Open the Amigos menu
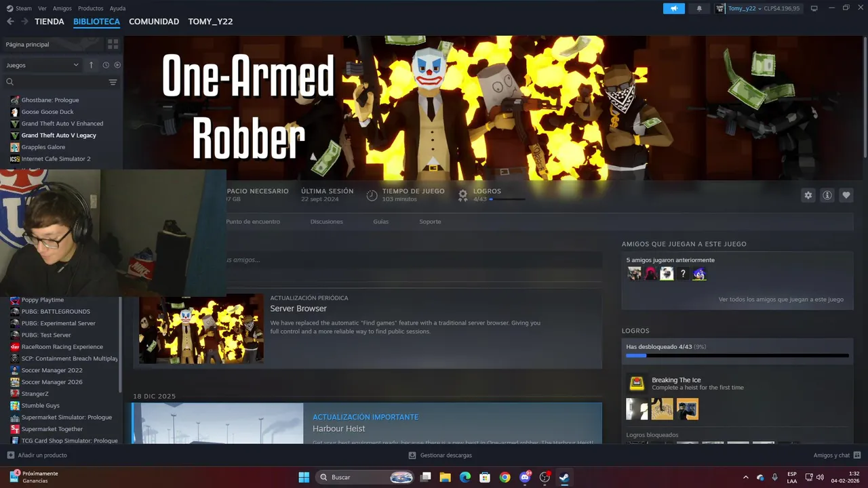Screen dimensions: 868x488 coord(62,8)
